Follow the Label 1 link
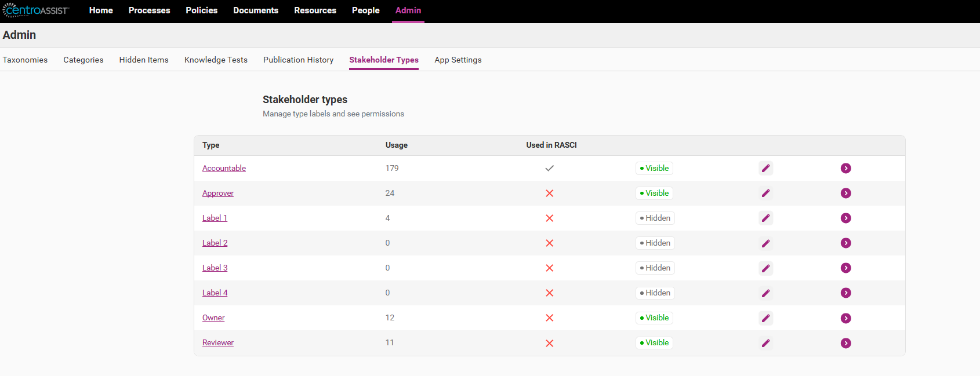 click(x=215, y=218)
